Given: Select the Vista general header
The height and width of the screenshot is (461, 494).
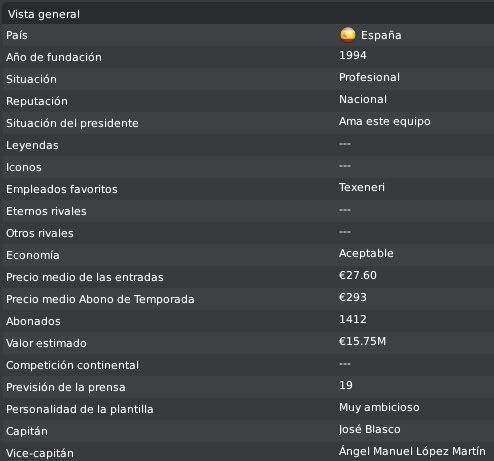Looking at the screenshot, I should 247,14.
